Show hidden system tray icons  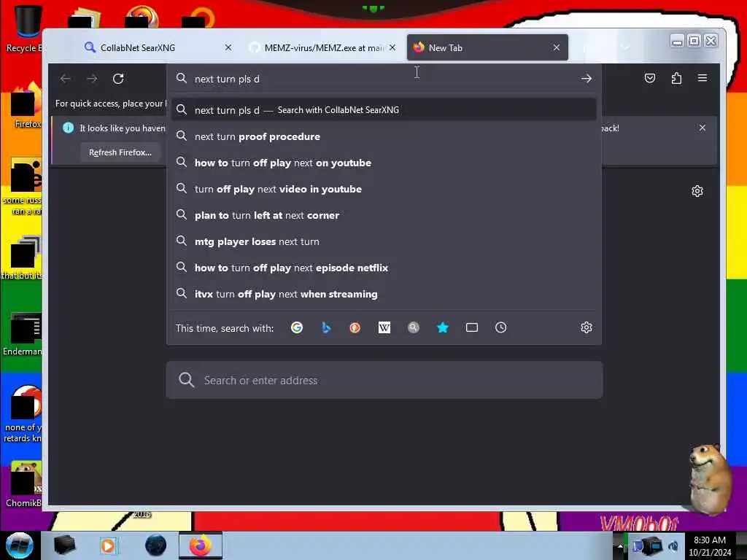pos(619,545)
